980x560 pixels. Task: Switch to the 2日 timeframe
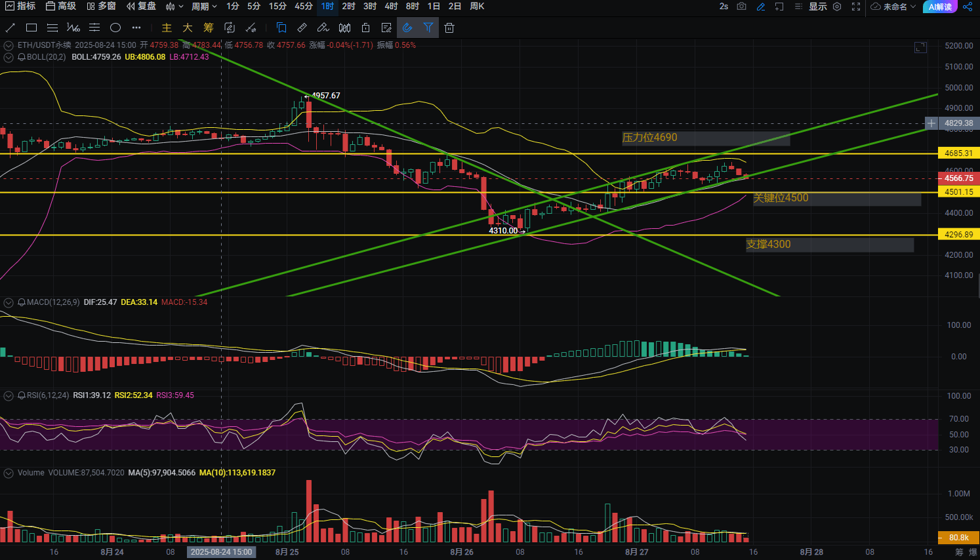point(455,6)
